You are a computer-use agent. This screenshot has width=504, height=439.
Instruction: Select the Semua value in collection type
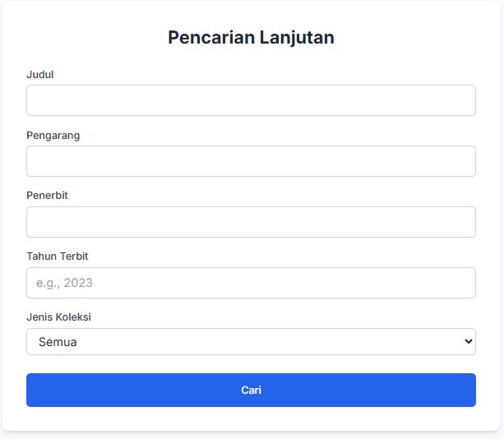58,342
